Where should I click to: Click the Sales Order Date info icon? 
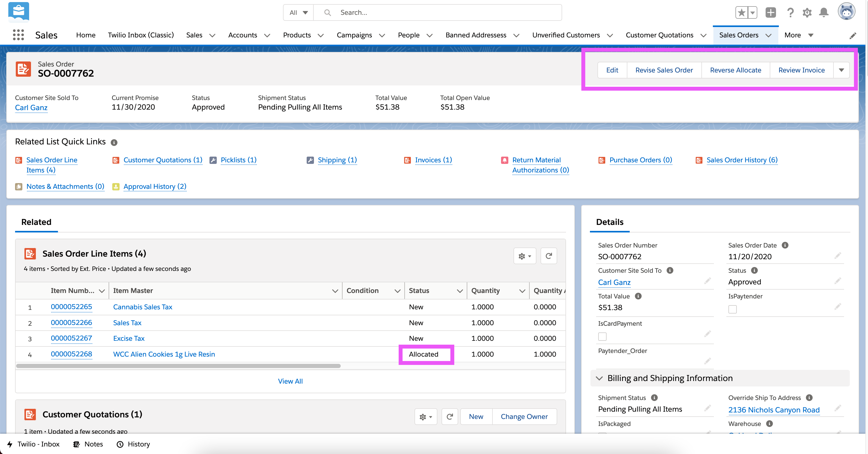coord(785,245)
